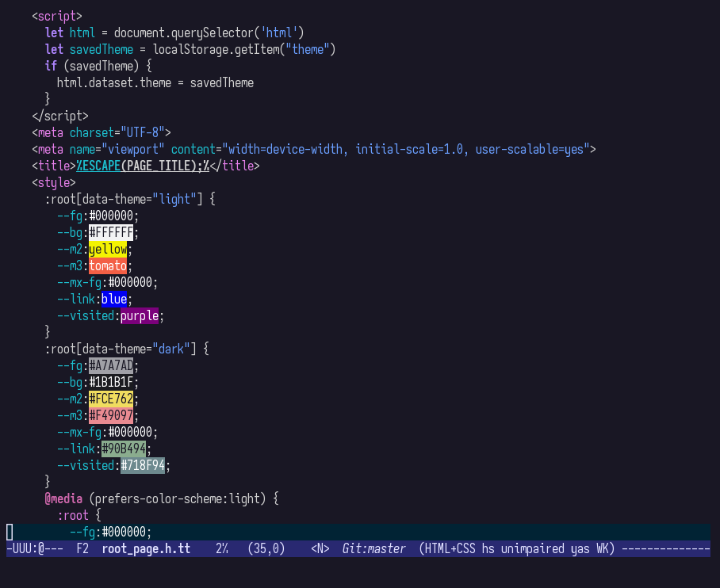Click the -UUU:@--- encoding status indicator
This screenshot has width=720, height=588.
tap(35, 549)
